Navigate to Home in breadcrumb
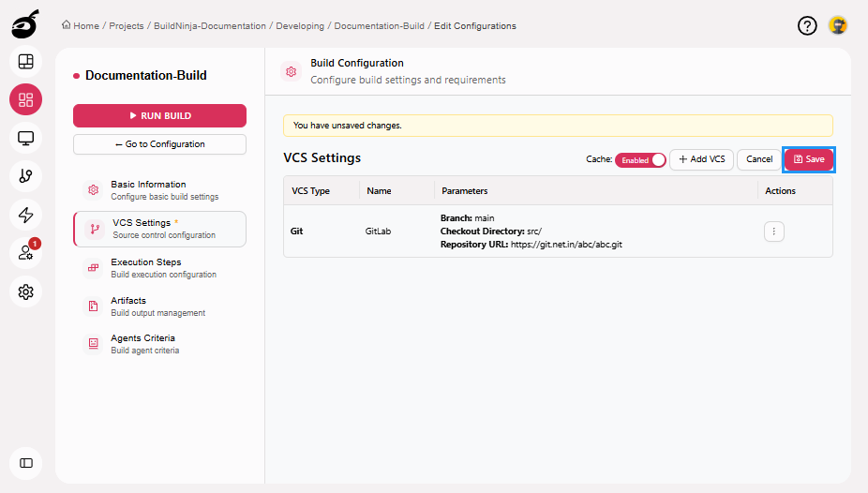 coord(86,26)
